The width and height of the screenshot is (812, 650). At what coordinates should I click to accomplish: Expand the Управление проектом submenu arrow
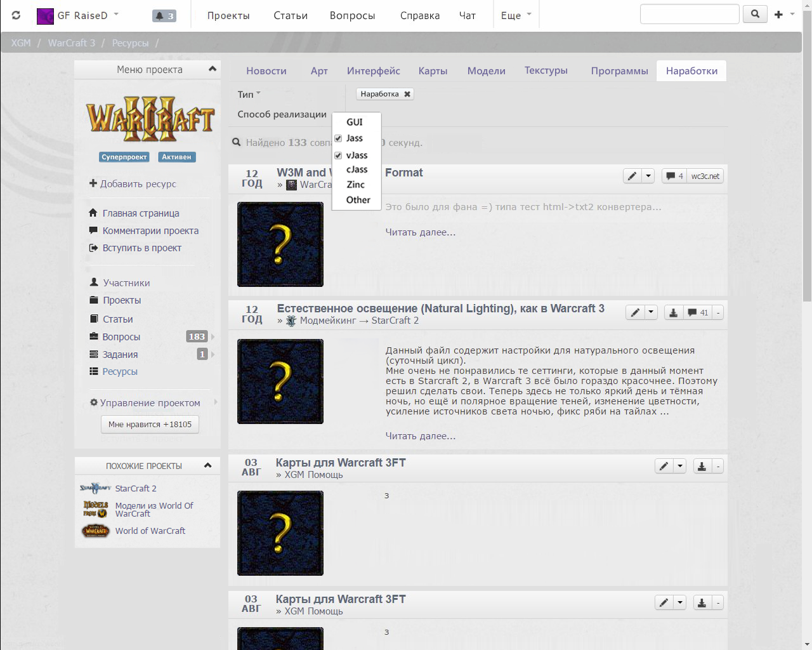pyautogui.click(x=216, y=402)
